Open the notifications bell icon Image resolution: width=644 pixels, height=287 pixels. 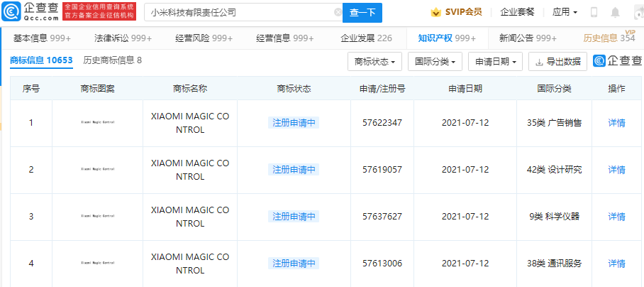(x=614, y=13)
